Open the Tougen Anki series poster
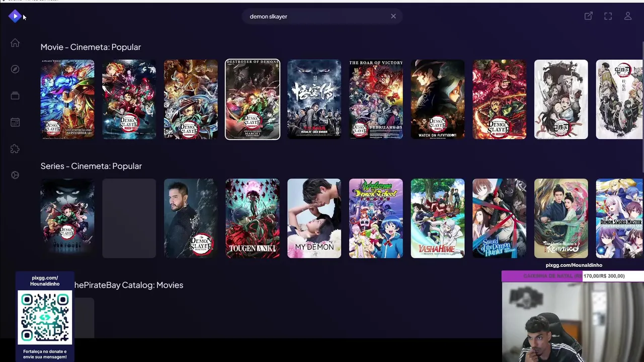Viewport: 644px width, 362px height. pos(253,218)
